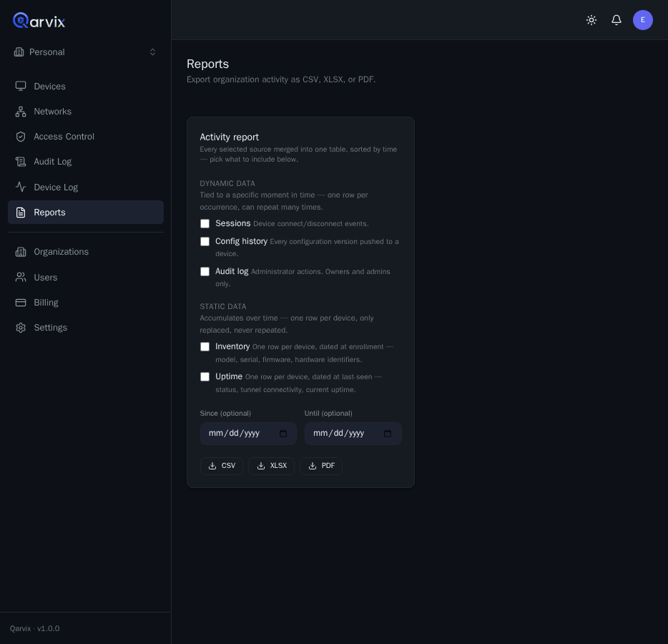The height and width of the screenshot is (644, 668).
Task: Toggle the Uptime checkbox
Action: tap(205, 377)
